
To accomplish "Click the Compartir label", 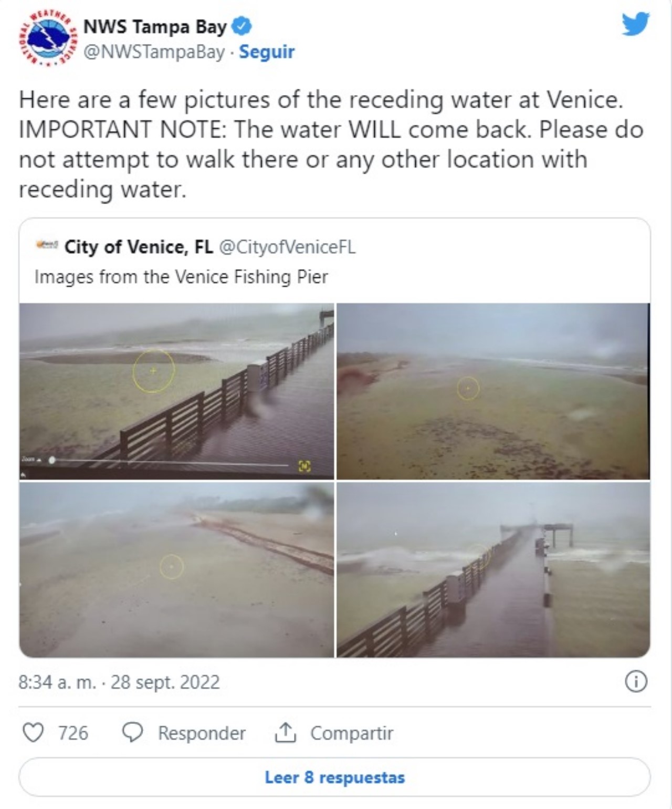I will (352, 733).
